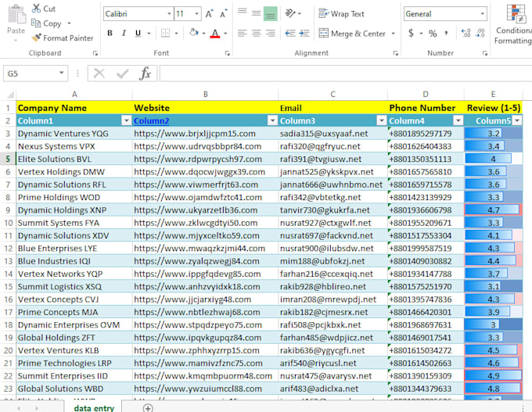The height and width of the screenshot is (412, 532).
Task: Click the borders icon
Action: coord(165,34)
